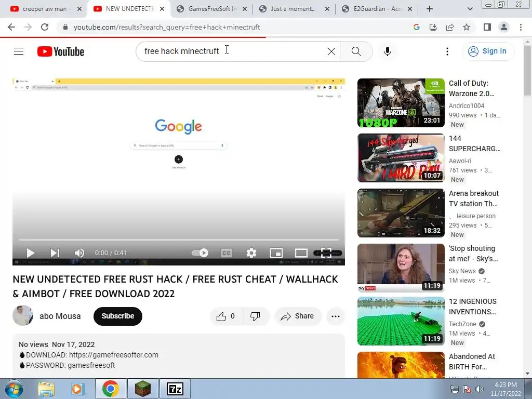Start voice search with the microphone
Screen dimensions: 532x399
[x=388, y=51]
